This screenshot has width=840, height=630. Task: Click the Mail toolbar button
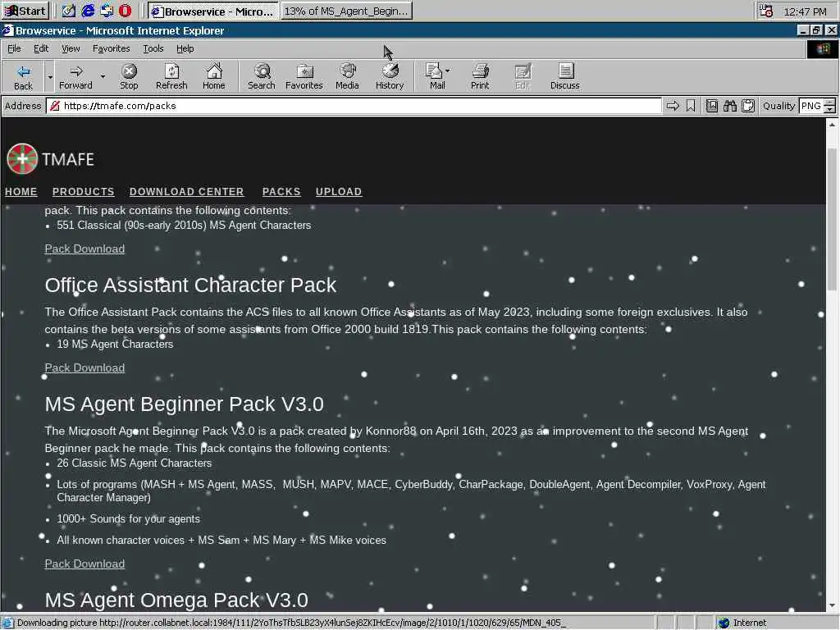[436, 77]
